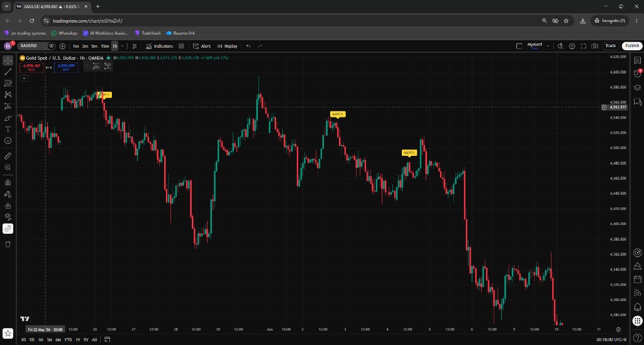Select the crosshair cursor tool
The height and width of the screenshot is (345, 644).
8,60
